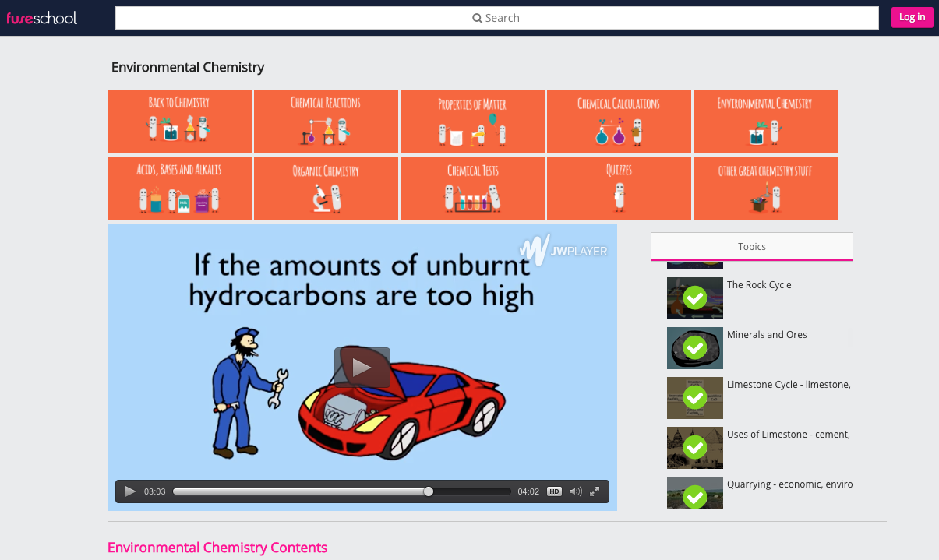Mark The Rock Cycle topic checkmark
Image resolution: width=939 pixels, height=560 pixels.
[694, 298]
